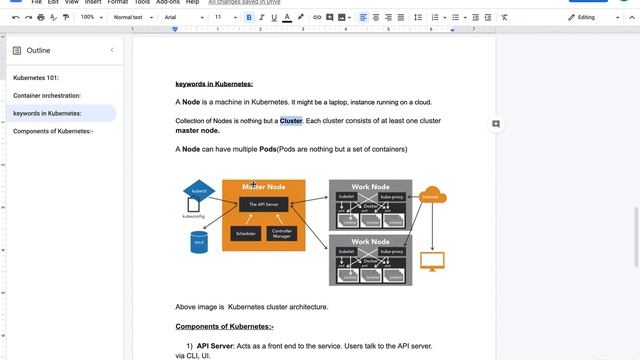Activate the paint format tool
This screenshot has width=640, height=360.
click(66, 18)
